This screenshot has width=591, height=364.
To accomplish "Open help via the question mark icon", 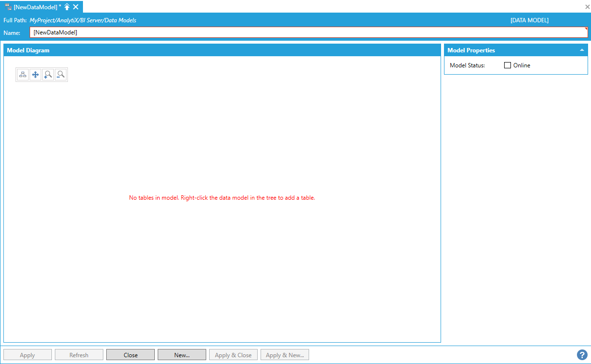I will tap(582, 355).
